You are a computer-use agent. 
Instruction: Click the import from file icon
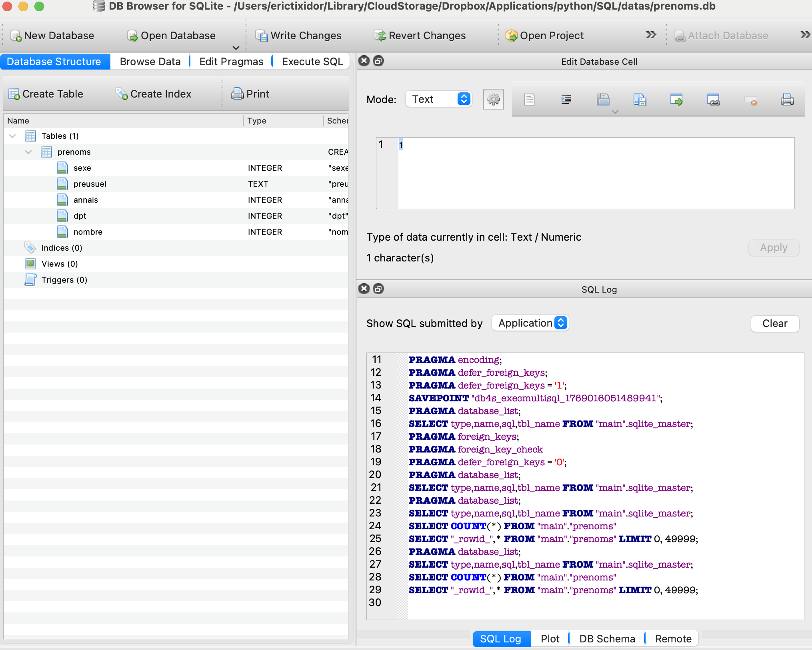point(640,99)
